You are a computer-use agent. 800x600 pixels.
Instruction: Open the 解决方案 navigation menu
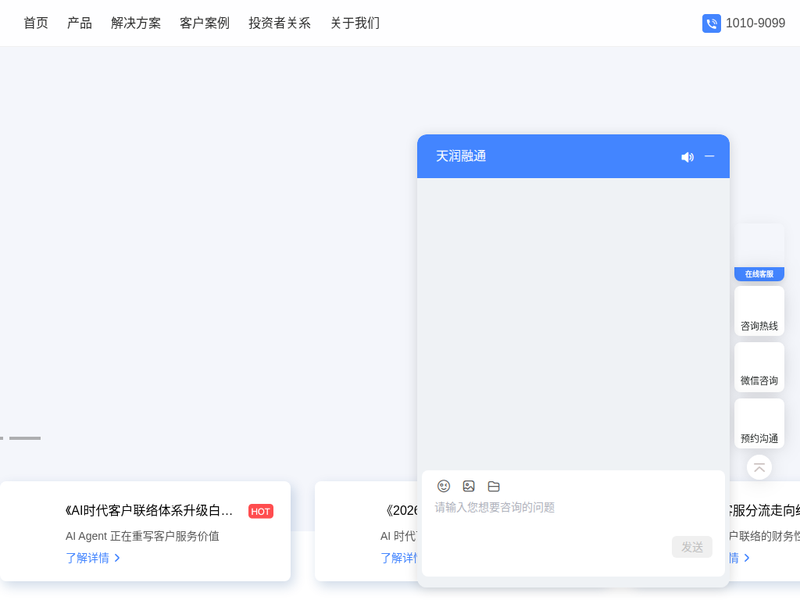[x=136, y=23]
